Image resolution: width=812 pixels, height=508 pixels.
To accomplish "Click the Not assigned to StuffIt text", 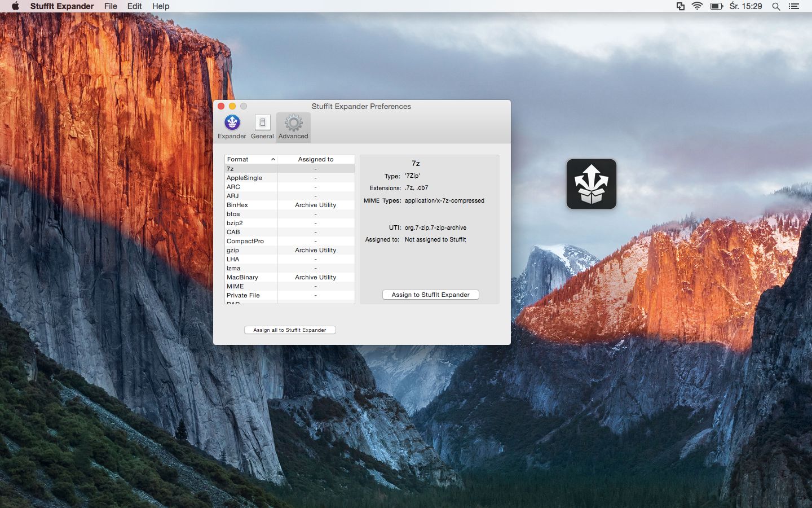I will [x=435, y=239].
